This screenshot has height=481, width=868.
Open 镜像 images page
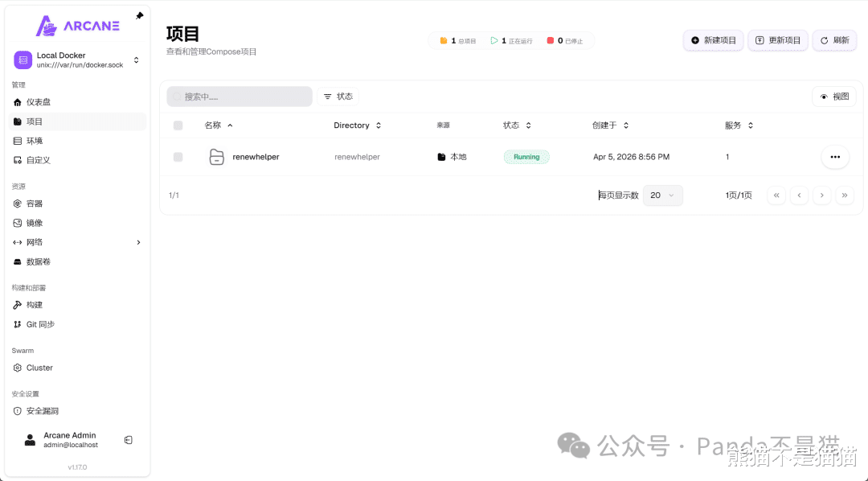tap(77, 223)
